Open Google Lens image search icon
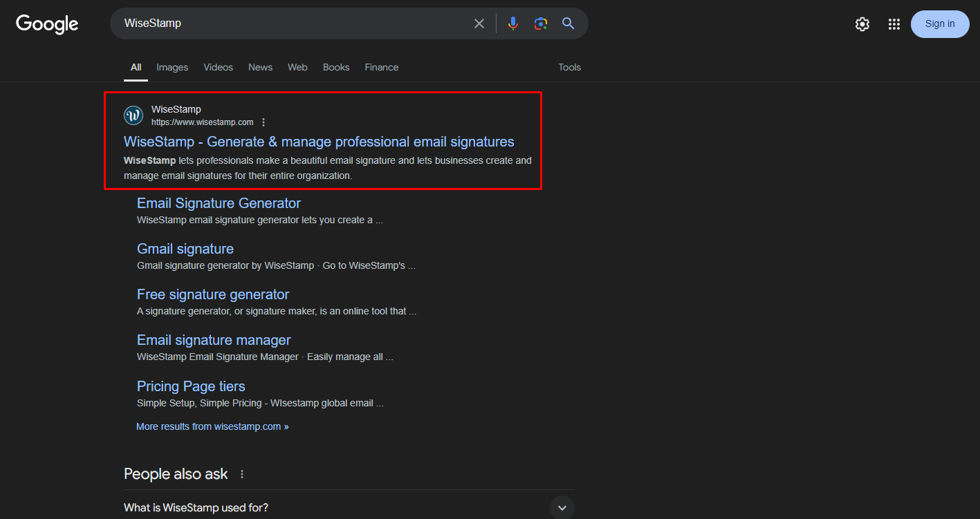 point(541,23)
